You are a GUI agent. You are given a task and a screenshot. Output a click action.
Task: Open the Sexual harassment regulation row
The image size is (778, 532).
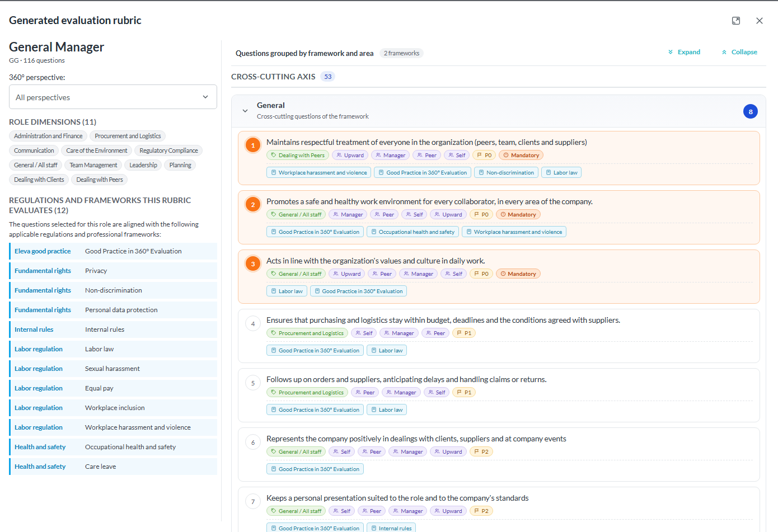pos(113,369)
